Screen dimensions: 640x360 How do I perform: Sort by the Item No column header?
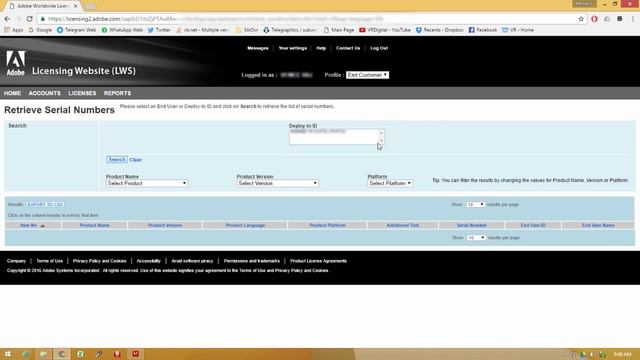pos(33,225)
